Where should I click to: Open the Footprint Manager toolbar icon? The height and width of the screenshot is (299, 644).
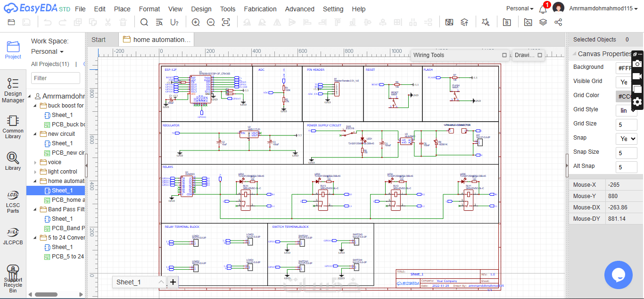[x=449, y=22]
